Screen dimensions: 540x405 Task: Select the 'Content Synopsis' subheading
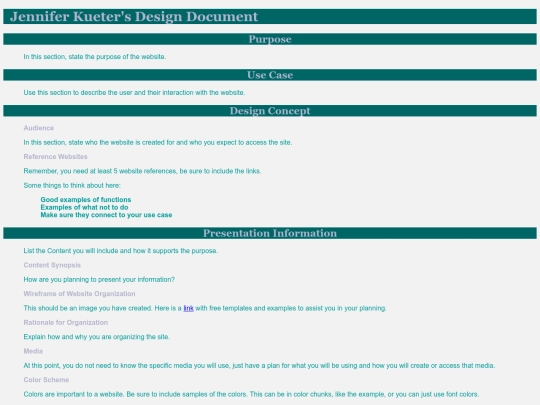tap(52, 265)
